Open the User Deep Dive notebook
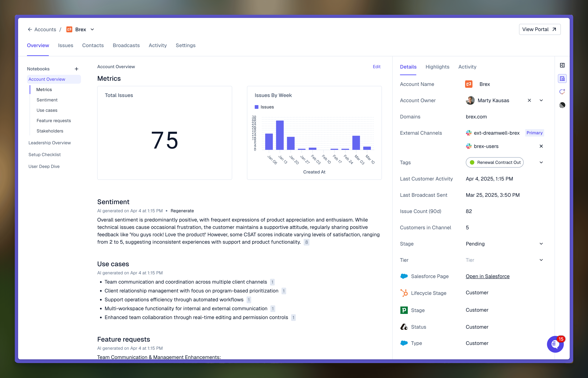Screen dimensions: 588x378 pyautogui.click(x=44, y=166)
